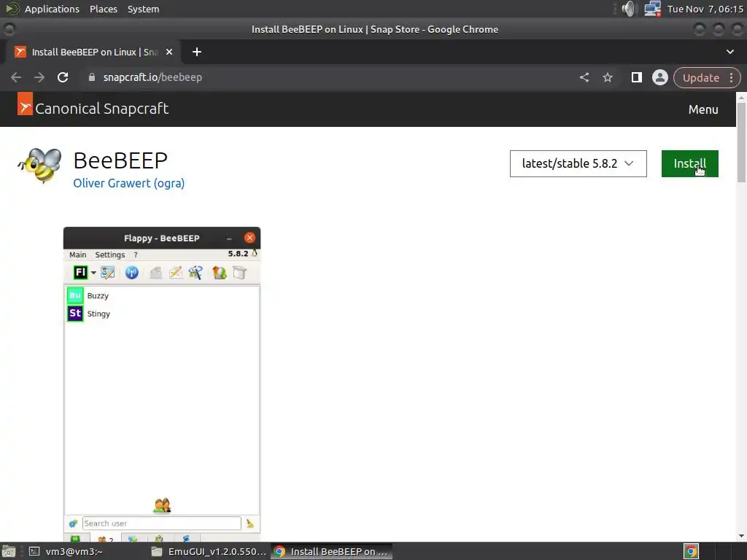The image size is (747, 560).
Task: Open the Chrome profile avatar
Action: pyautogui.click(x=659, y=77)
